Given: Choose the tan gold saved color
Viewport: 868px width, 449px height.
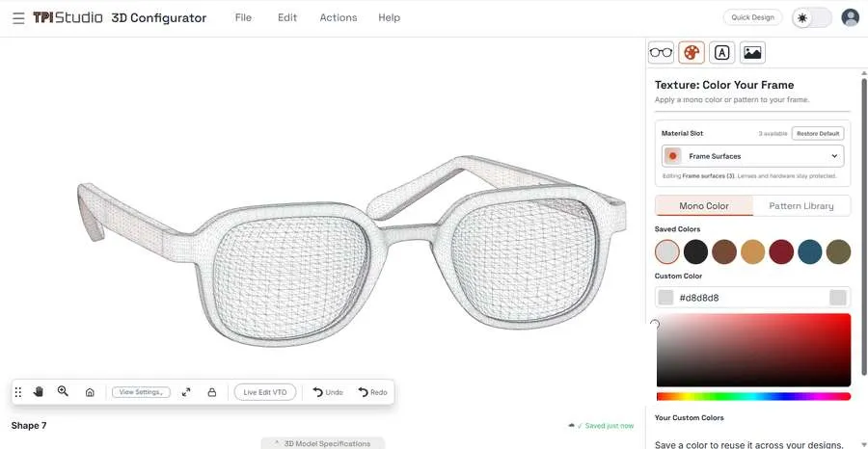Looking at the screenshot, I should point(753,252).
